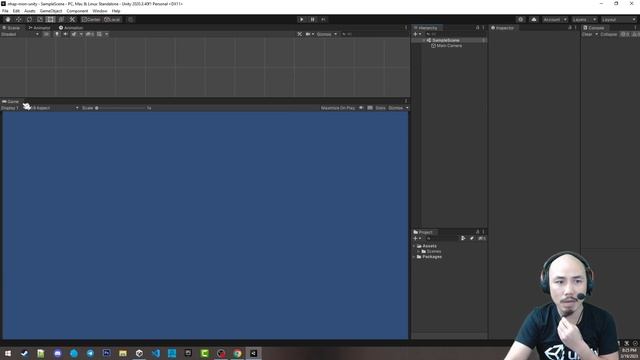
Task: Open the Game view Gizmos dropdown
Action: click(398, 108)
